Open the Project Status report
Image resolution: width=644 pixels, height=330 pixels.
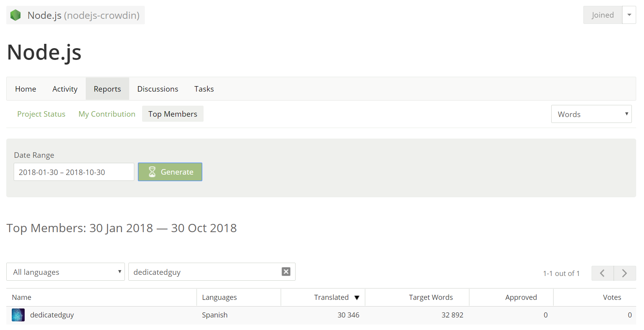[41, 114]
